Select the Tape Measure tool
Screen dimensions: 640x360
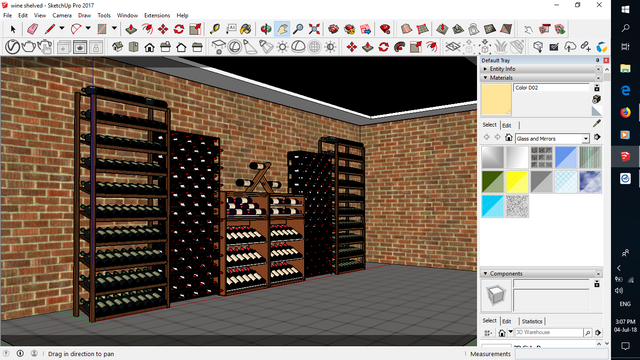[x=215, y=29]
